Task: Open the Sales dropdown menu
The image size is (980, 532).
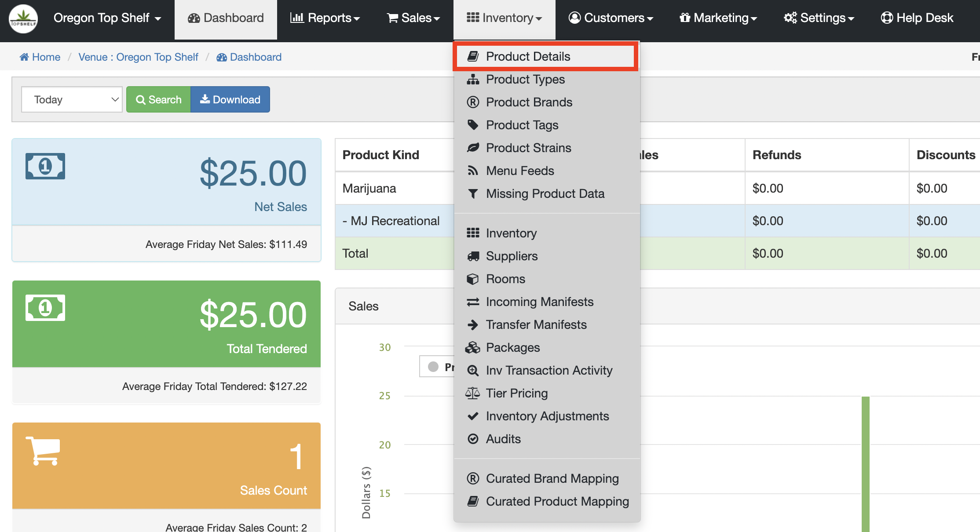Action: (413, 18)
